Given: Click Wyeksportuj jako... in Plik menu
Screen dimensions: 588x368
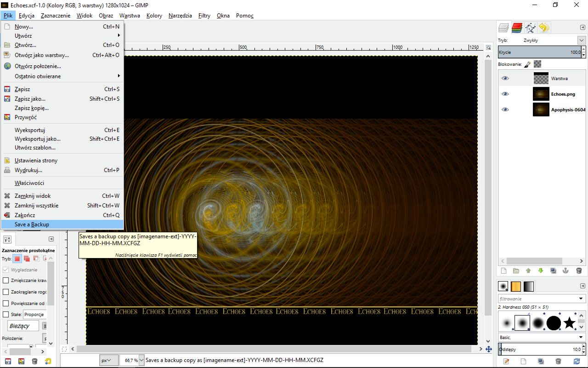Looking at the screenshot, I should (x=38, y=139).
